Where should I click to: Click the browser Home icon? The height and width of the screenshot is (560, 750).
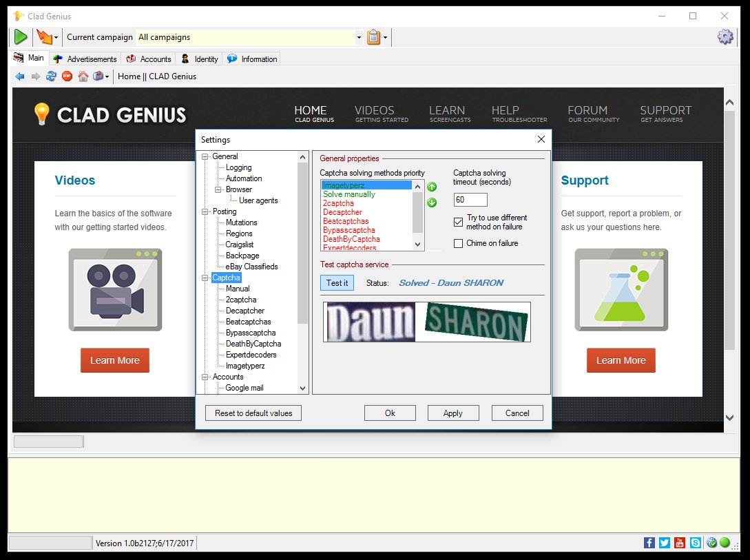(x=83, y=76)
